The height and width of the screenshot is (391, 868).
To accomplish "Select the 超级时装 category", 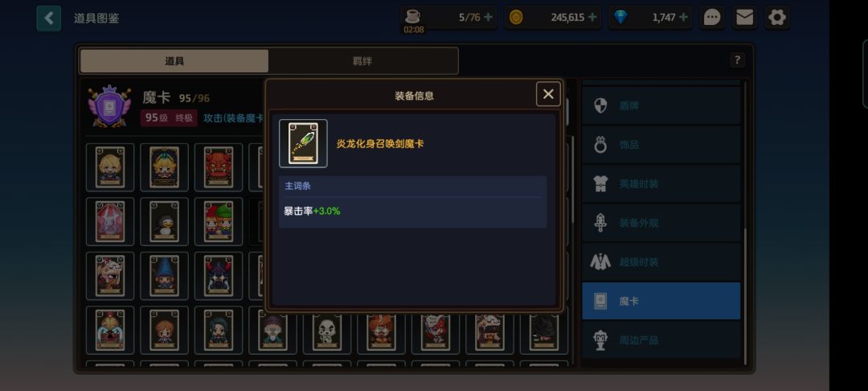I will coord(661,262).
